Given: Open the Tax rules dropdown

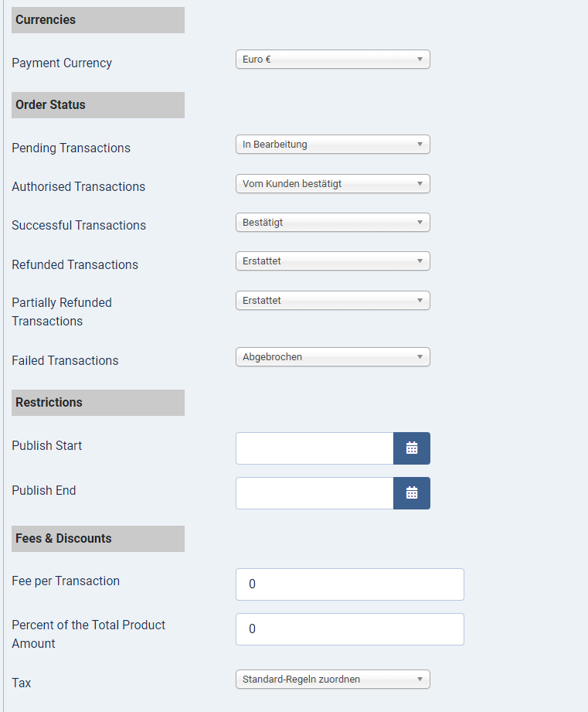Looking at the screenshot, I should (332, 680).
